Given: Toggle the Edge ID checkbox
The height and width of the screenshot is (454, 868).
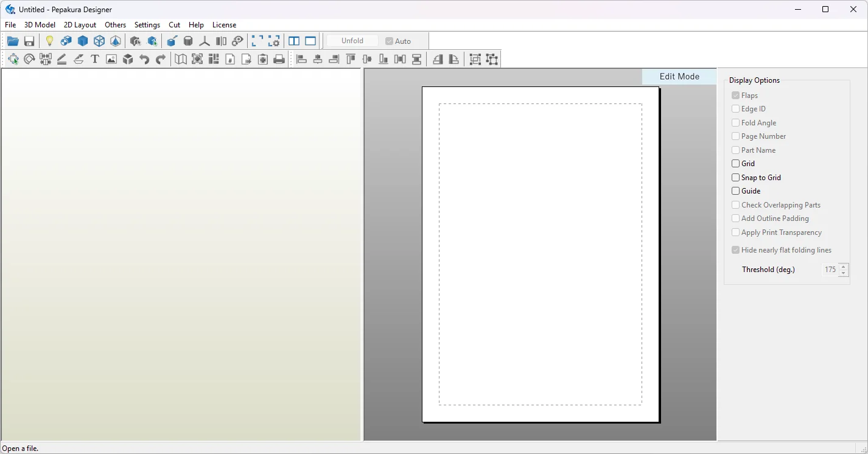Looking at the screenshot, I should click(x=736, y=109).
